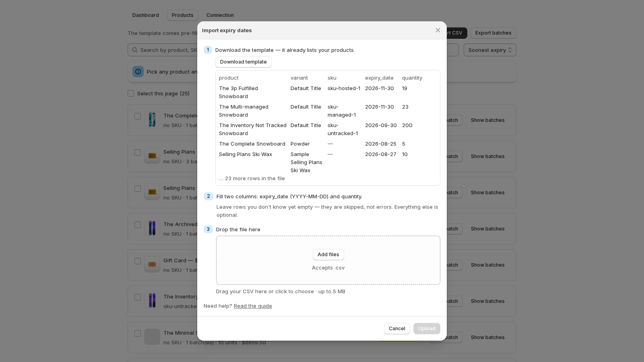Image resolution: width=644 pixels, height=362 pixels.
Task: Select the 2026-09-30 expiry date cell
Action: point(381,125)
